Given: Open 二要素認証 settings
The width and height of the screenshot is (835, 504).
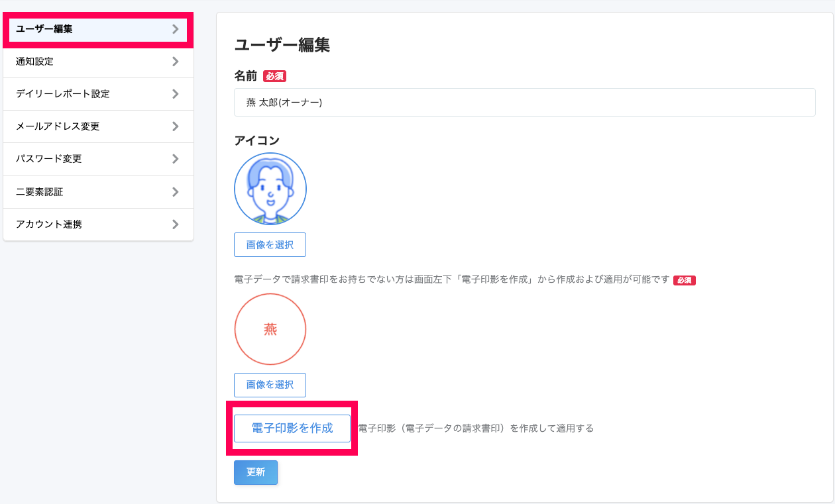Looking at the screenshot, I should (98, 192).
